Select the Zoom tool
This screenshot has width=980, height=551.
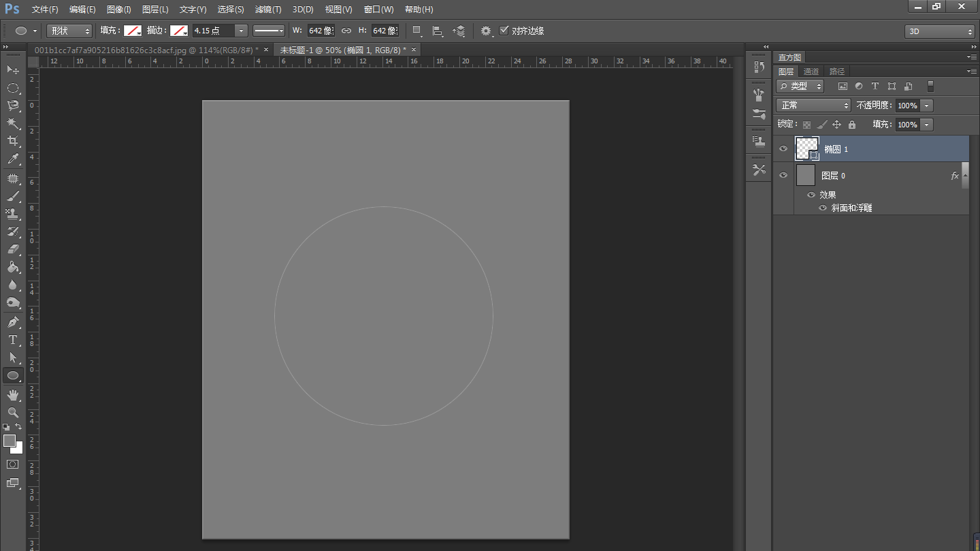pos(12,413)
